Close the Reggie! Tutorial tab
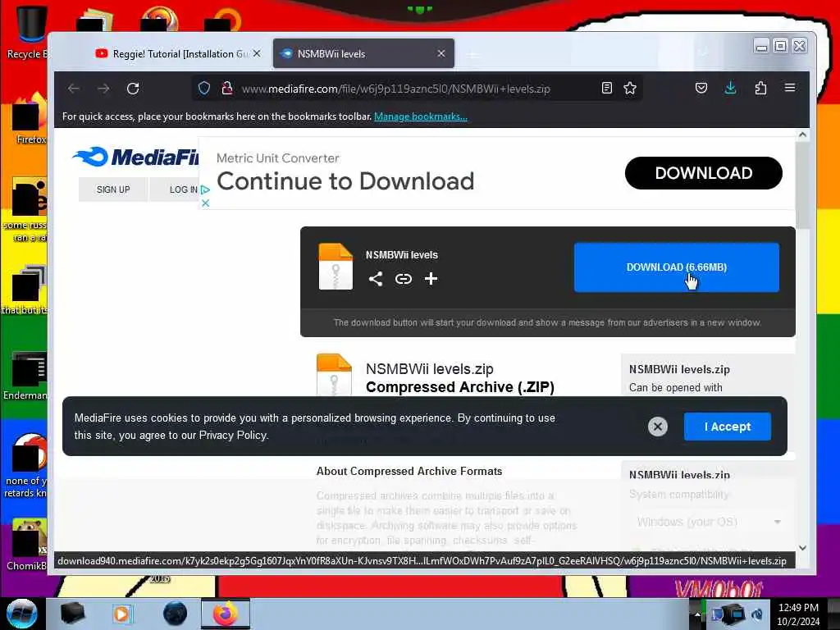 (257, 53)
